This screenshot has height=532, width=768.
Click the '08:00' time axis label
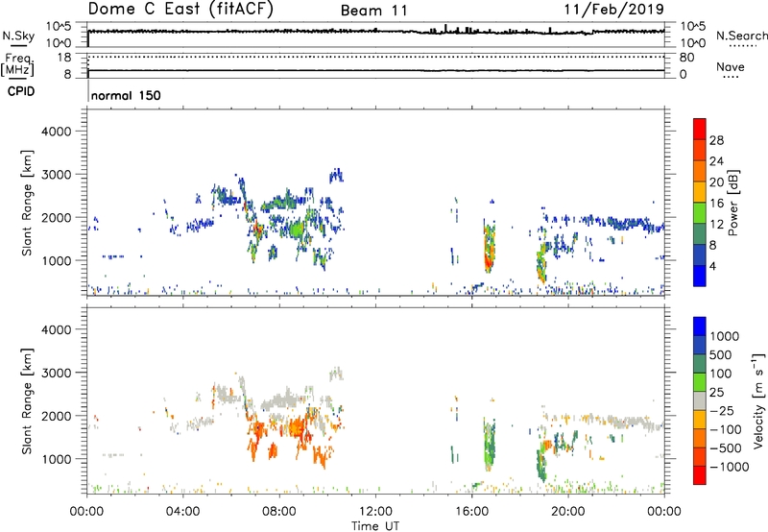[279, 512]
